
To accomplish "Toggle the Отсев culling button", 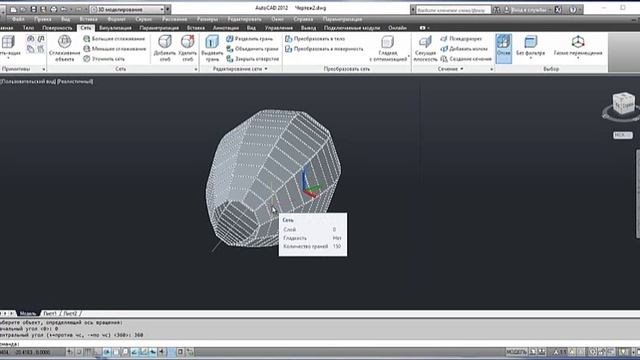I will click(503, 48).
